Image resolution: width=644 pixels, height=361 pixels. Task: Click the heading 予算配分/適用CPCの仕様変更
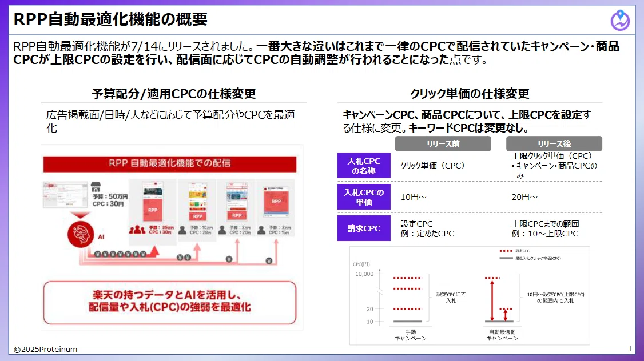tap(174, 94)
